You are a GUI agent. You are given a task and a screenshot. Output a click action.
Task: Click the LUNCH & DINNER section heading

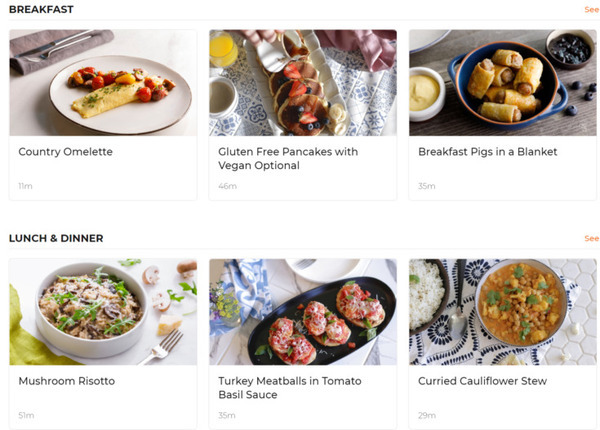(56, 238)
